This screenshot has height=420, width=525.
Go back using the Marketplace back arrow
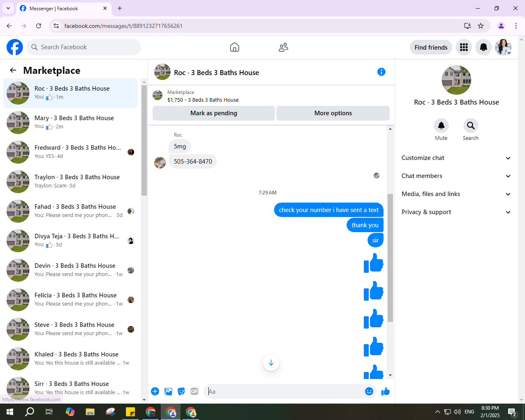[x=13, y=70]
